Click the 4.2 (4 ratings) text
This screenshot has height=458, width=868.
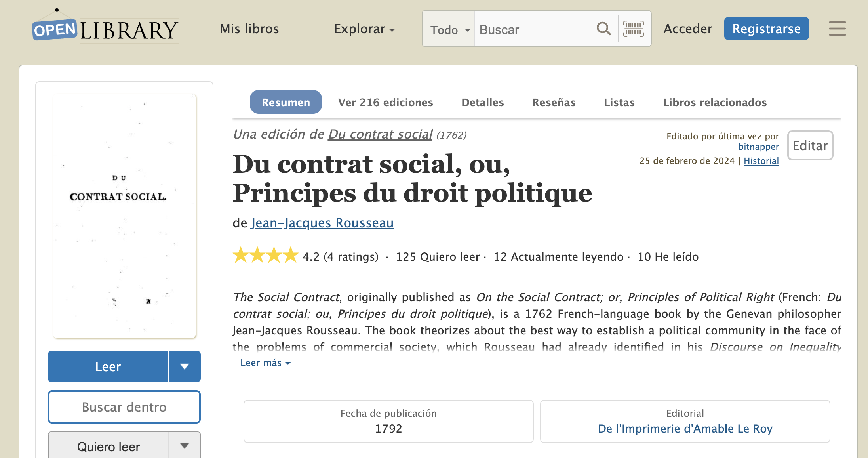coord(341,257)
